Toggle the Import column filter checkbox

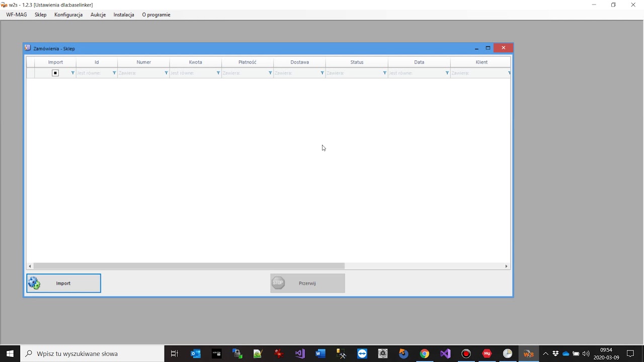(x=55, y=73)
